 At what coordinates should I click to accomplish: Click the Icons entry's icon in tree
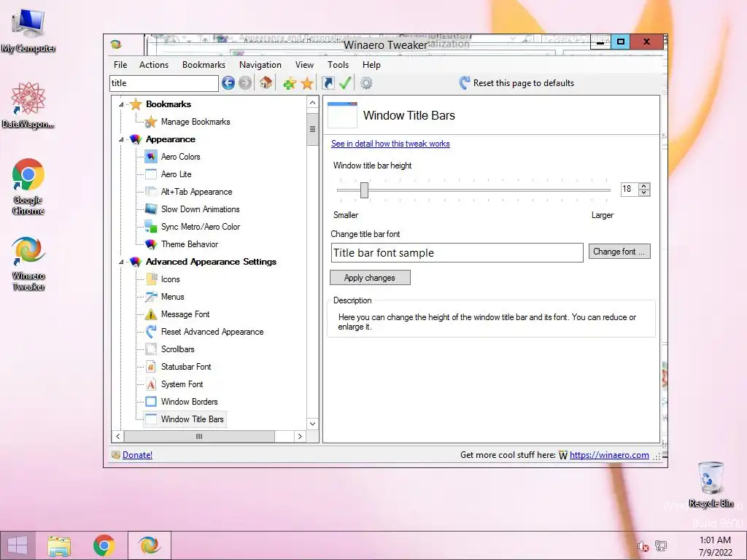152,279
